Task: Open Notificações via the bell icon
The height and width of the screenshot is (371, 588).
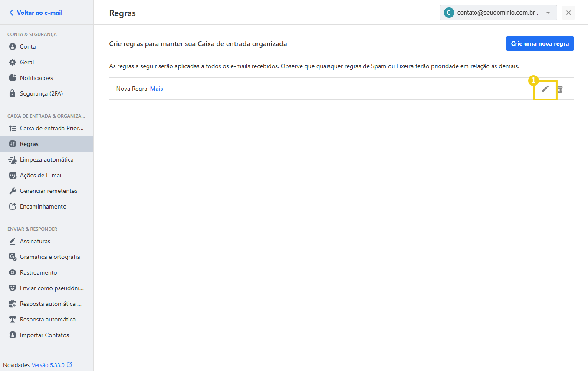Action: pyautogui.click(x=12, y=78)
